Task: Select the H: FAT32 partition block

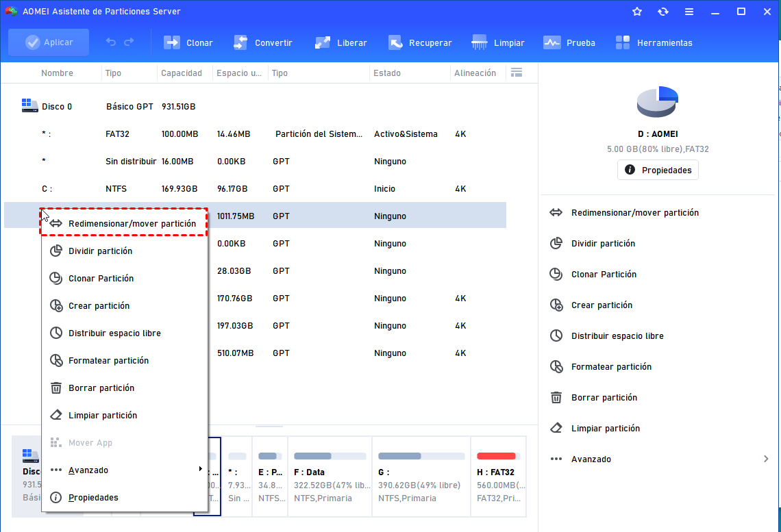Action: pyautogui.click(x=497, y=477)
